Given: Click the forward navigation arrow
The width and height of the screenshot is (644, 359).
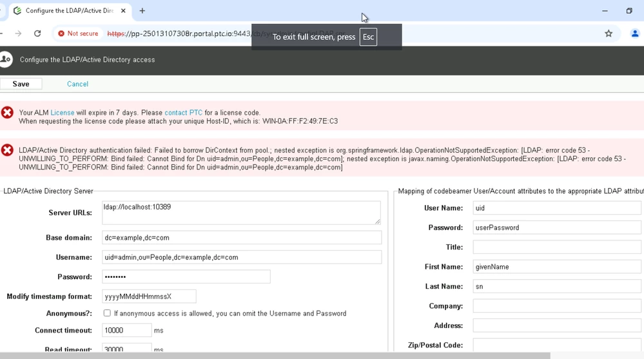Looking at the screenshot, I should click(x=18, y=34).
